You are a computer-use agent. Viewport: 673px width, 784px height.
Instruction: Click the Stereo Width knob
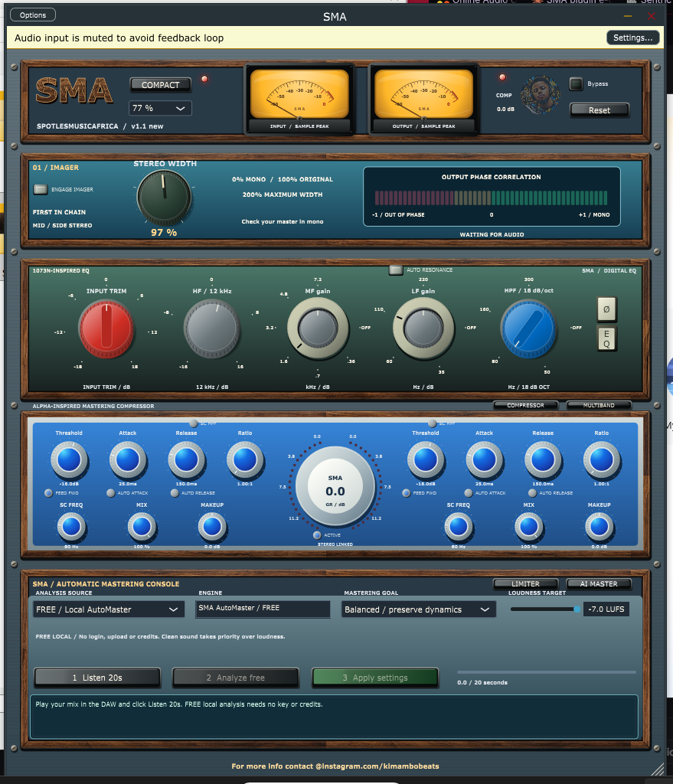coord(164,198)
